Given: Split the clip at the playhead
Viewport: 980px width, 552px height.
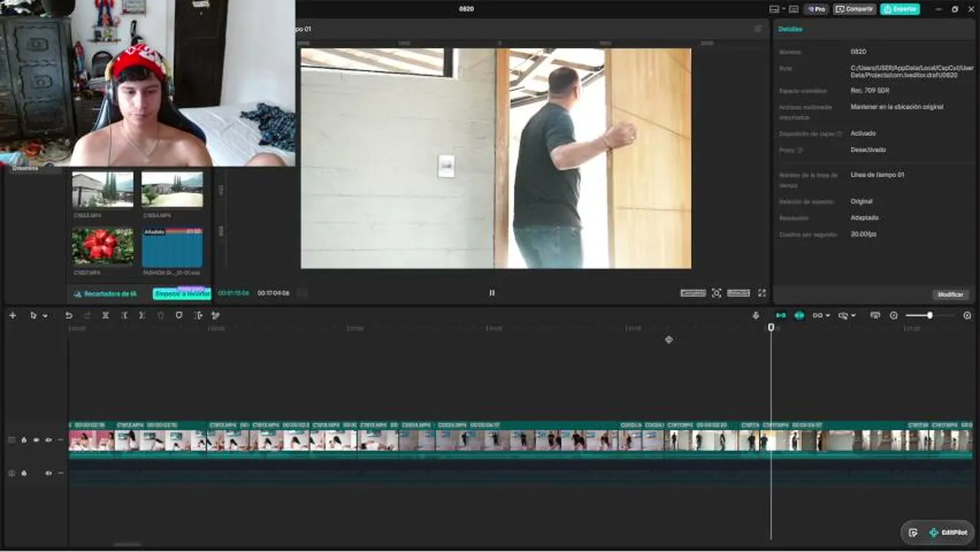Looking at the screenshot, I should 105,315.
